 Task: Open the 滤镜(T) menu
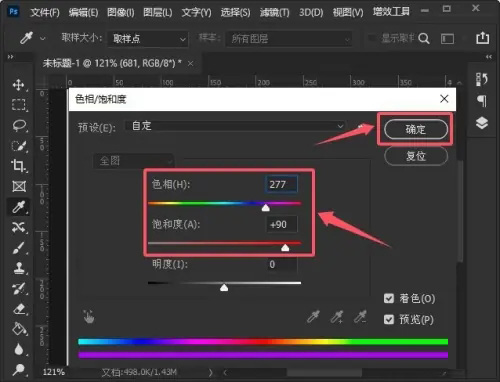point(275,13)
